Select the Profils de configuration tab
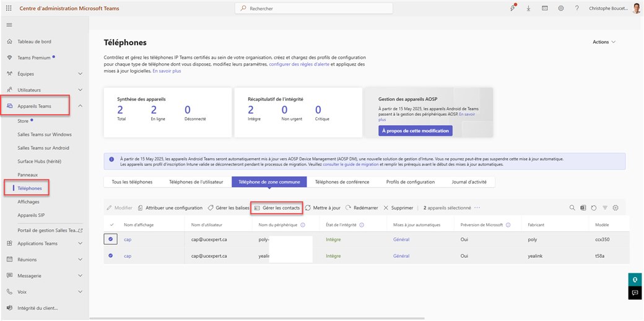The width and height of the screenshot is (644, 321). 410,182
